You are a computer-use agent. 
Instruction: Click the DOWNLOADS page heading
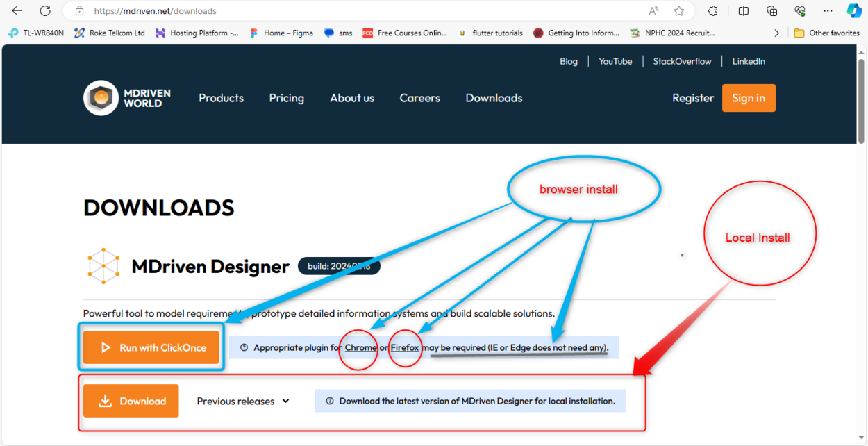[159, 208]
